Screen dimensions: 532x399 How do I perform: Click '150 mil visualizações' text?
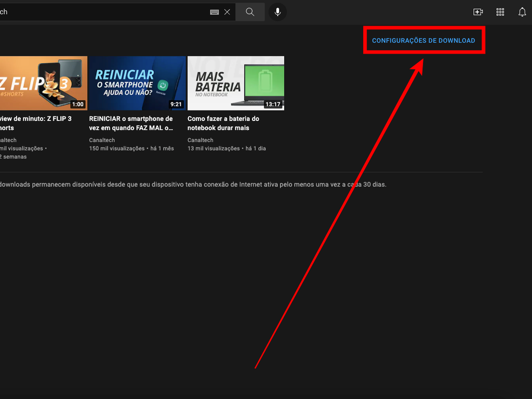pos(117,149)
